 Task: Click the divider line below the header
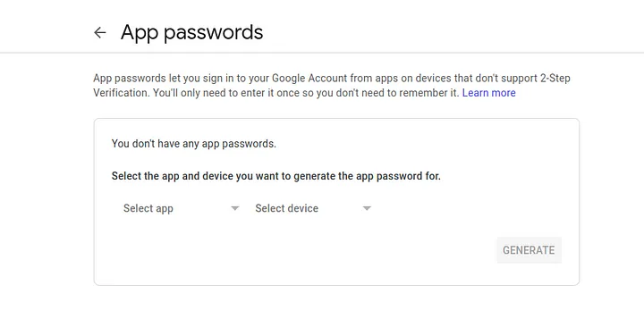(322, 53)
